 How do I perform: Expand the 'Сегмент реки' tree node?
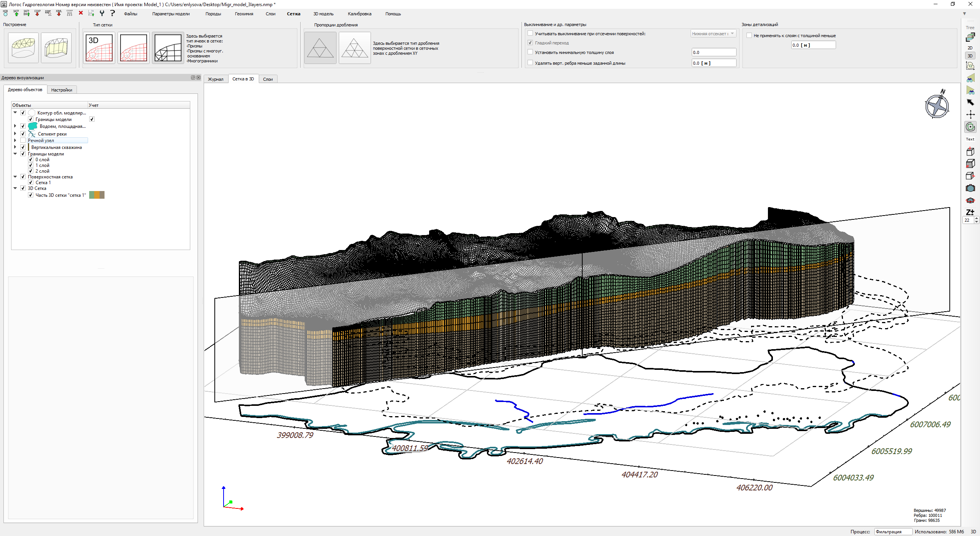15,134
